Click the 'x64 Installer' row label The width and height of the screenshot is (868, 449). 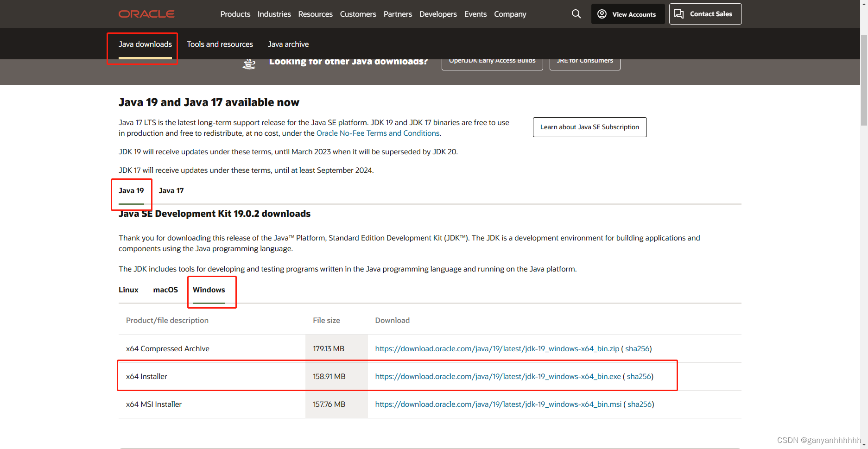click(x=146, y=376)
